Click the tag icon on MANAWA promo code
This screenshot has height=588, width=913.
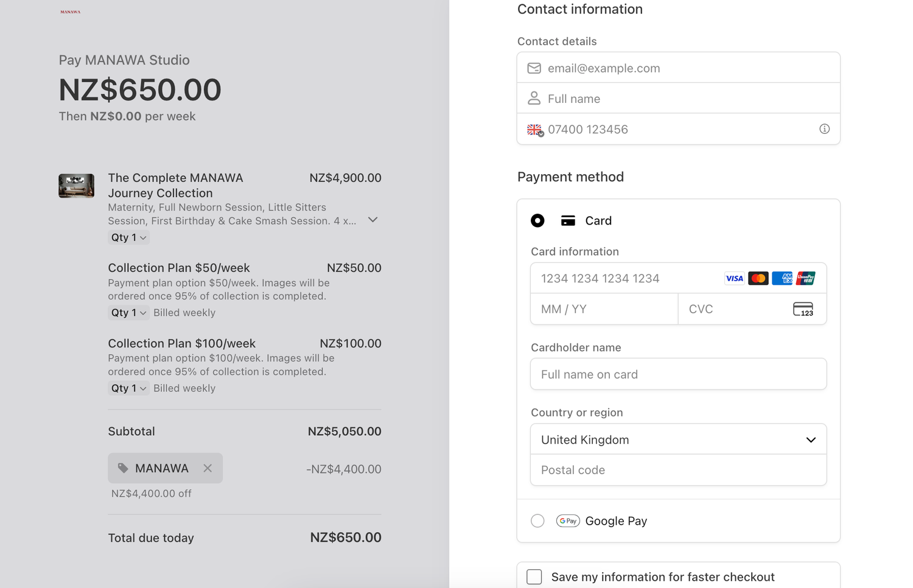coord(123,468)
